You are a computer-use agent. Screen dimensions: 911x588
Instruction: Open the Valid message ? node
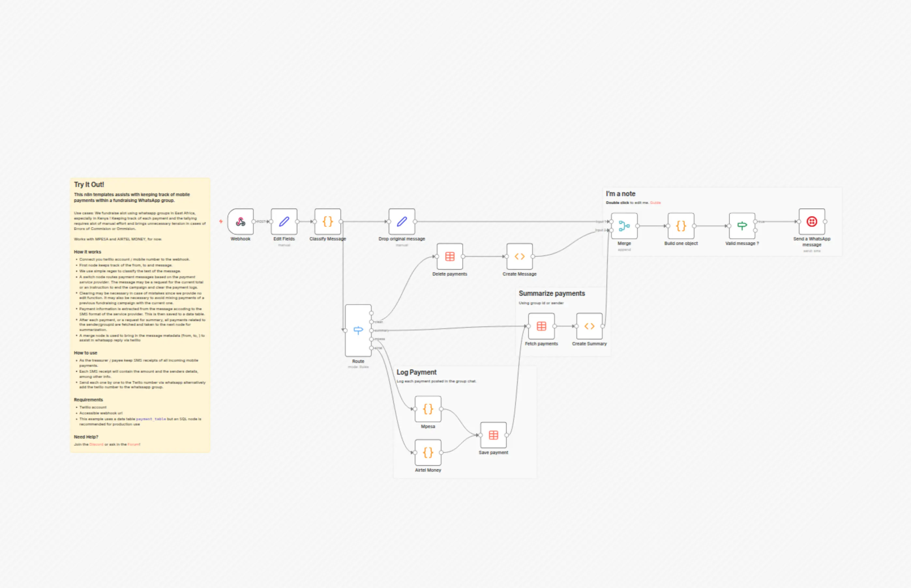tap(742, 226)
